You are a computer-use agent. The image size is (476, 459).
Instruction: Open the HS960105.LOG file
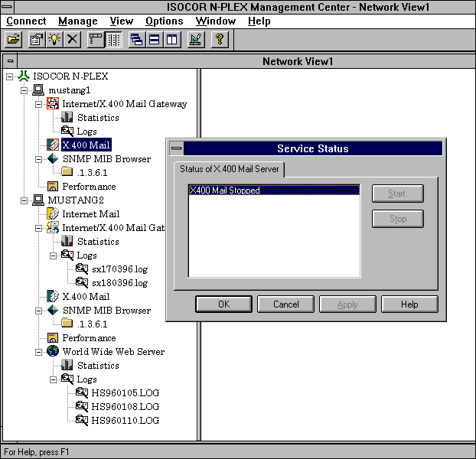(x=125, y=393)
